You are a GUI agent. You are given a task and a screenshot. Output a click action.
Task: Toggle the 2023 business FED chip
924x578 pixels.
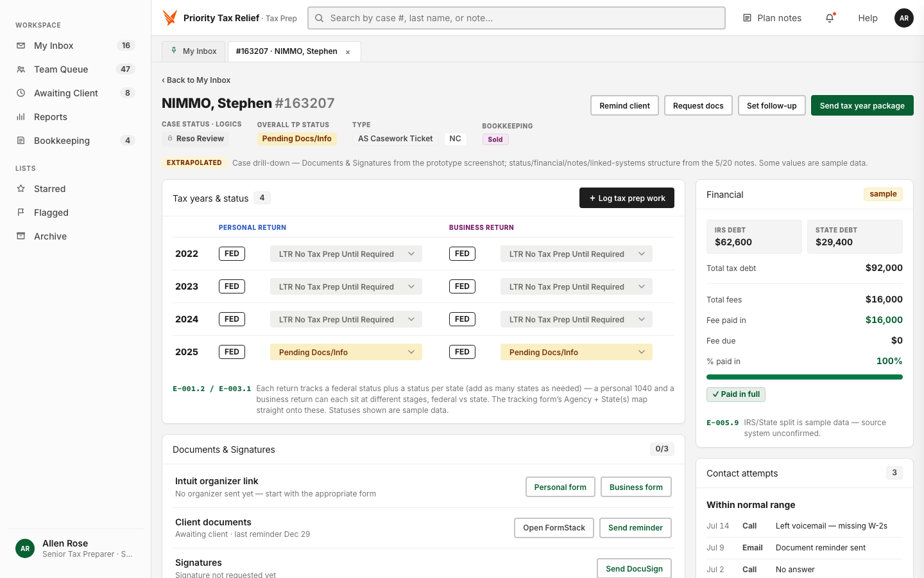(x=462, y=286)
